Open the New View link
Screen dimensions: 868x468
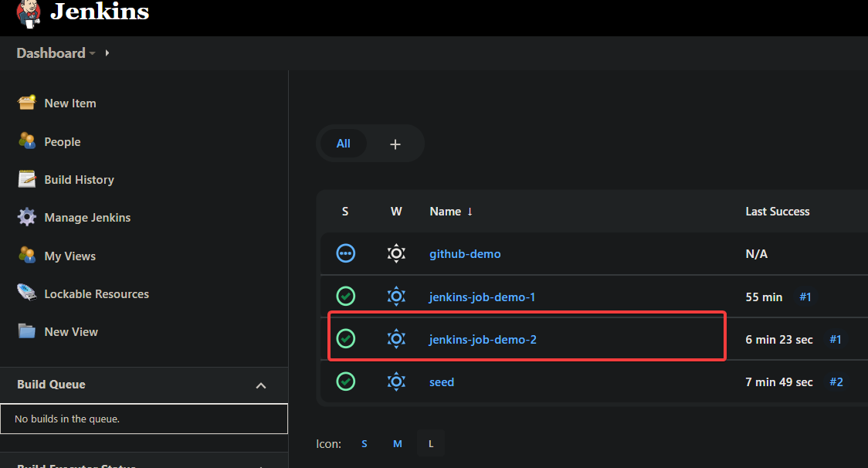click(71, 332)
